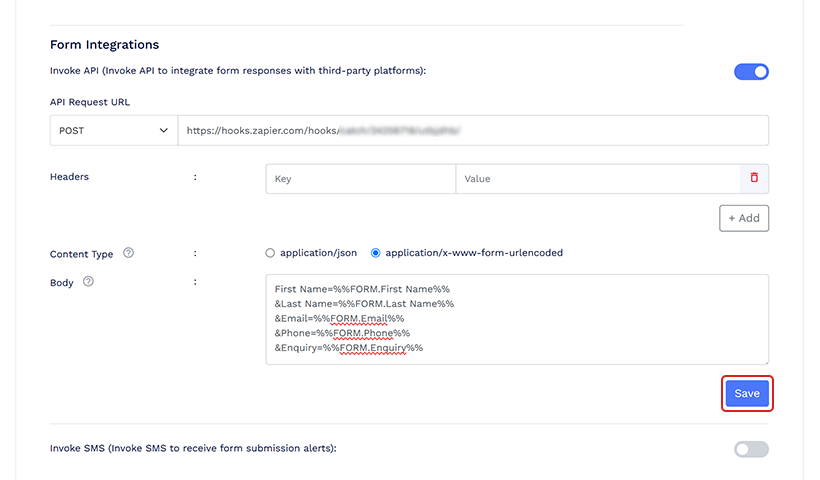820x480 pixels.
Task: Click the Body textarea resize handle
Action: (x=764, y=360)
